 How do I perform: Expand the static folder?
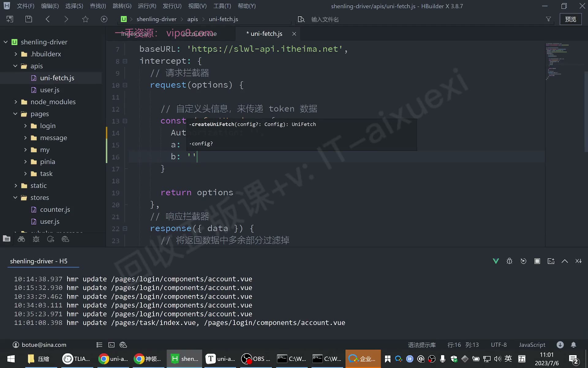[16, 186]
